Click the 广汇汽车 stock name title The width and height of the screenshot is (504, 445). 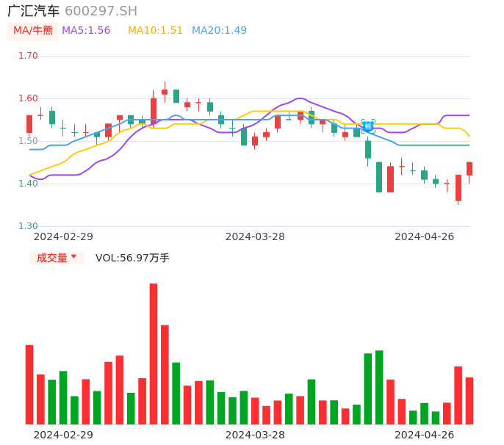click(34, 11)
